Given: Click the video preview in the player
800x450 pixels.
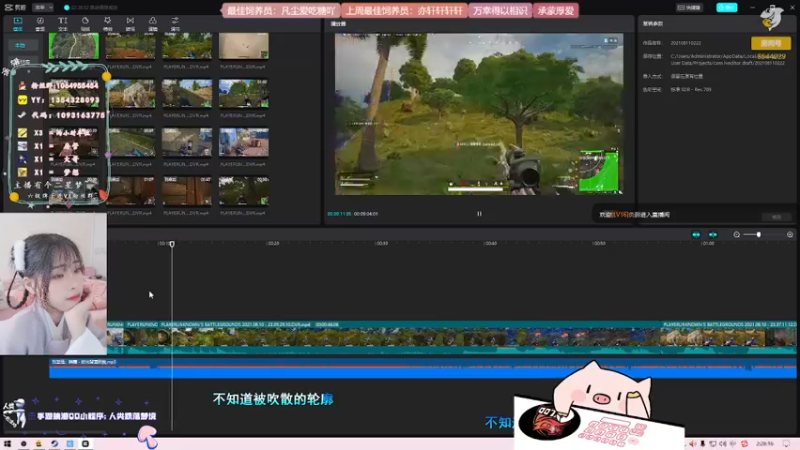Looking at the screenshot, I should (479, 114).
